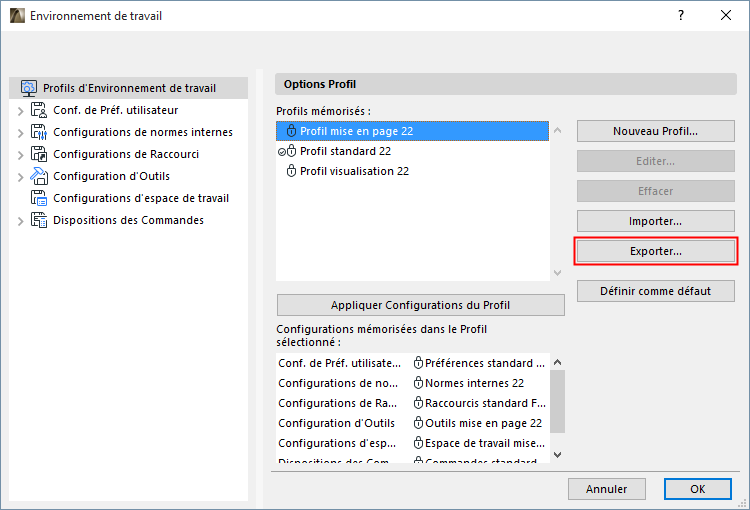Click Définir comme défaut button

(x=655, y=291)
